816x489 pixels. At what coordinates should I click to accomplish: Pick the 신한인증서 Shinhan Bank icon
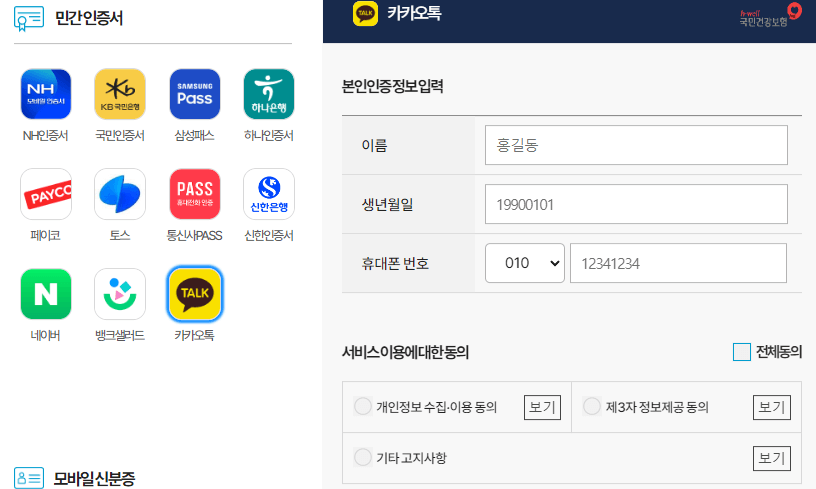[x=269, y=194]
